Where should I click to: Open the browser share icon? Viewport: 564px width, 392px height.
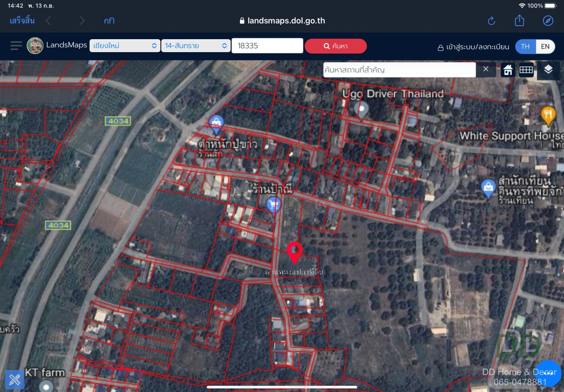click(520, 21)
